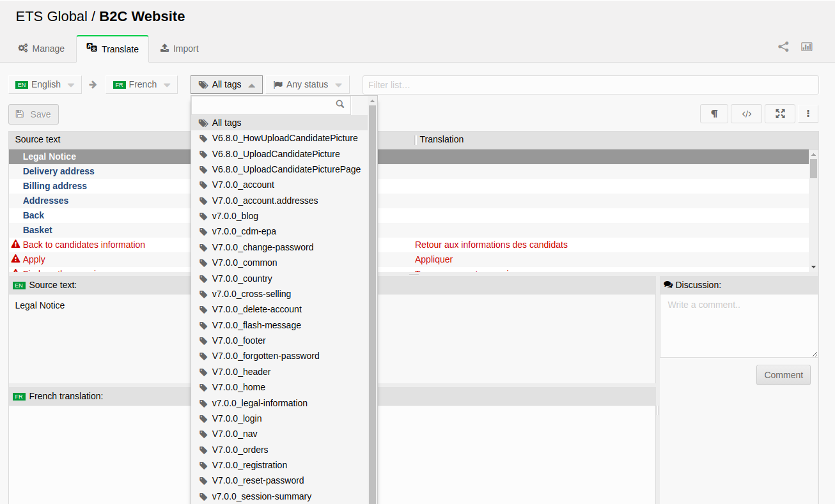
Task: Click the share icon at top right
Action: click(x=783, y=47)
